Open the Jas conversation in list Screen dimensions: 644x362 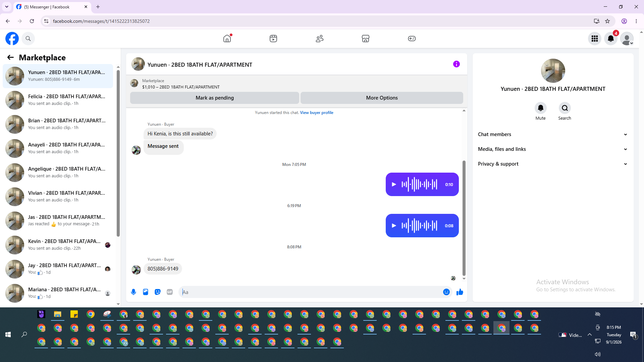click(x=58, y=221)
